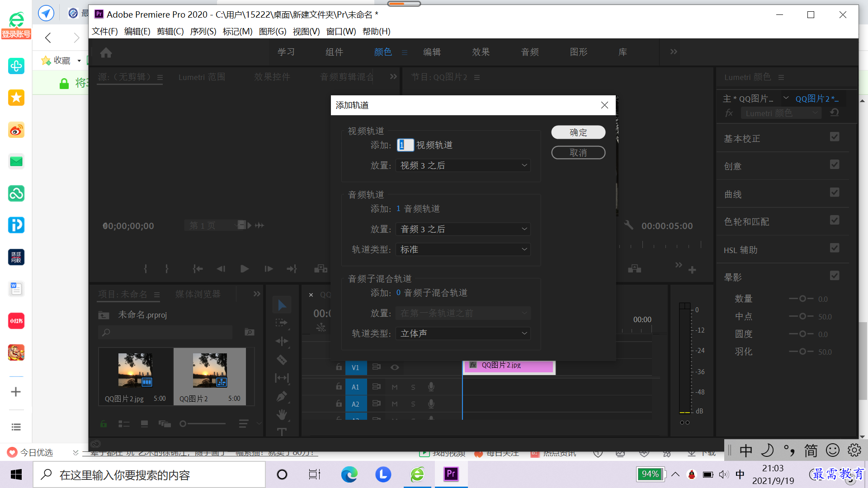The height and width of the screenshot is (488, 868).
Task: Select the Selection arrow tool
Action: pyautogui.click(x=282, y=305)
